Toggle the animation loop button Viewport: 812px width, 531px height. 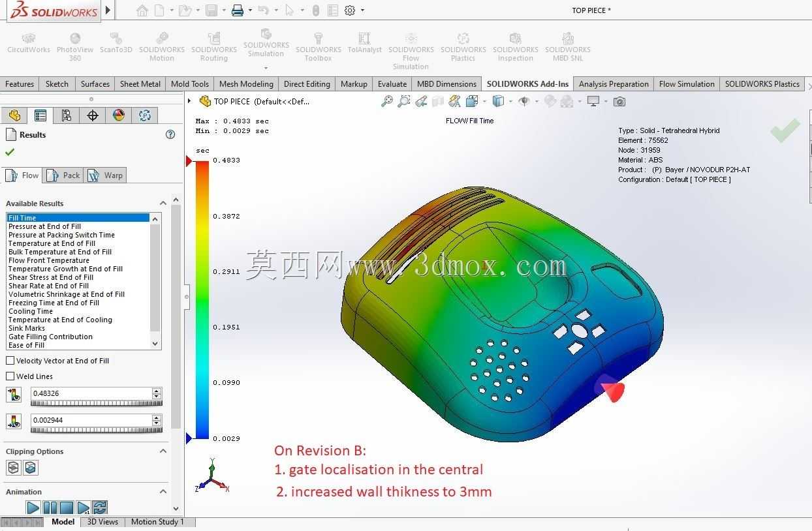click(100, 507)
